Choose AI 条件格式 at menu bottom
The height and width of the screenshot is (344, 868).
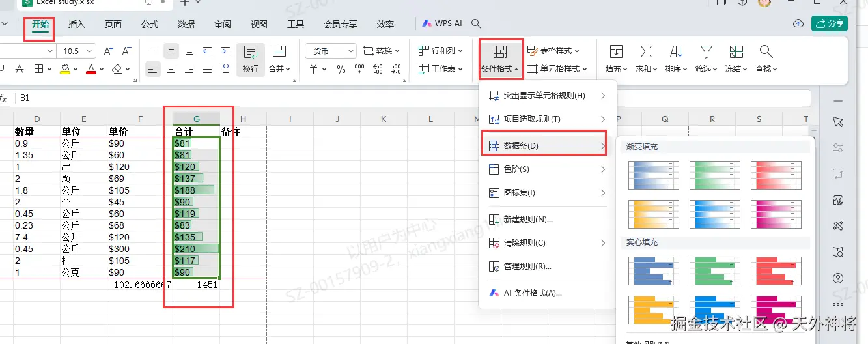pos(547,293)
